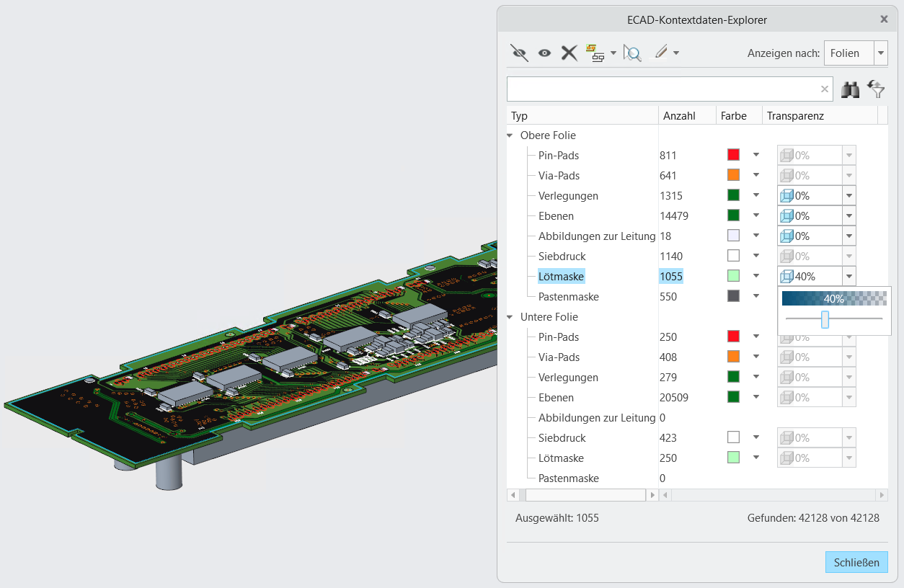Select Verlegungen row under Obere Folie

[x=568, y=196]
